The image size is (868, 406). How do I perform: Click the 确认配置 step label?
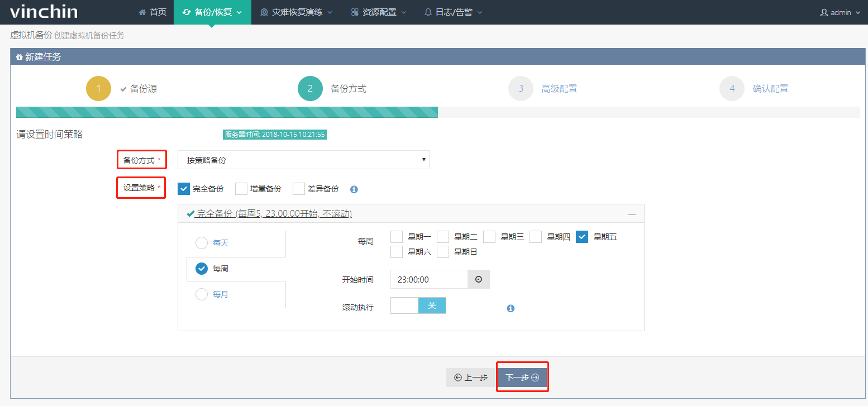click(x=770, y=88)
